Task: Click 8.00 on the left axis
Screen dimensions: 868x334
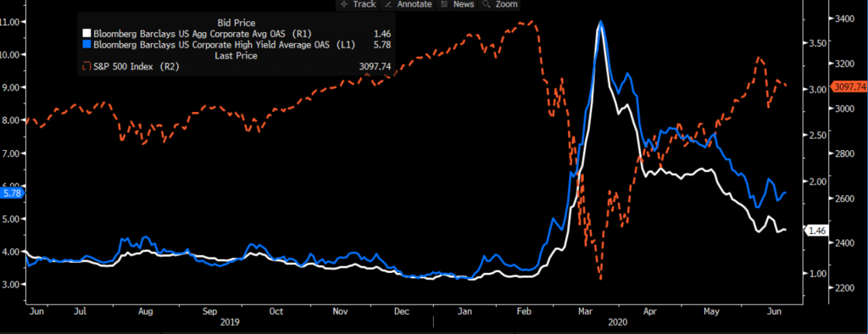Action: (x=12, y=120)
